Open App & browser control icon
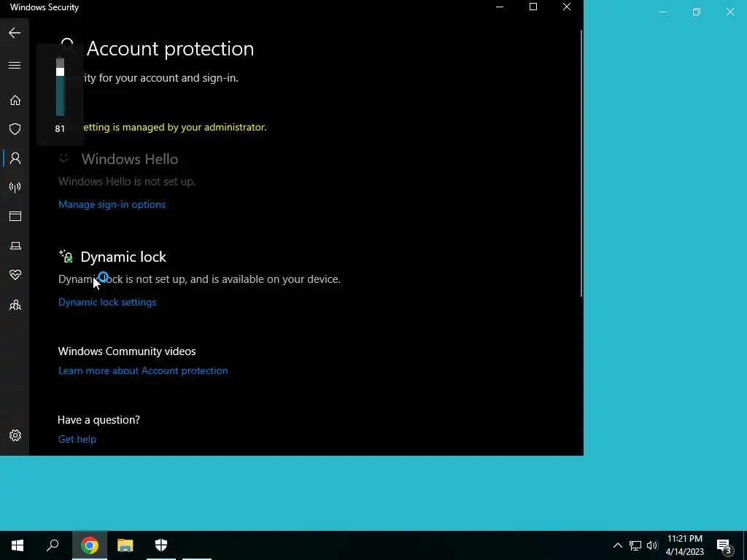 (15, 216)
